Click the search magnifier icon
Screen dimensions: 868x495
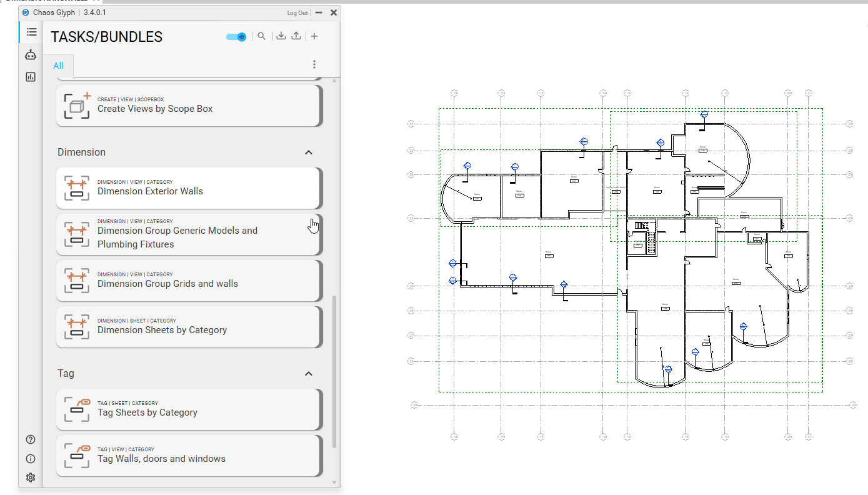point(262,36)
